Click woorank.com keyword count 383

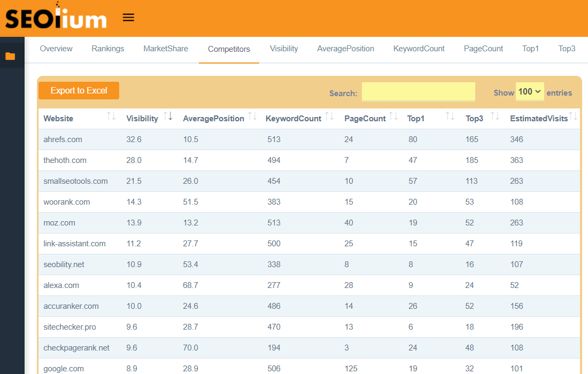click(x=274, y=202)
